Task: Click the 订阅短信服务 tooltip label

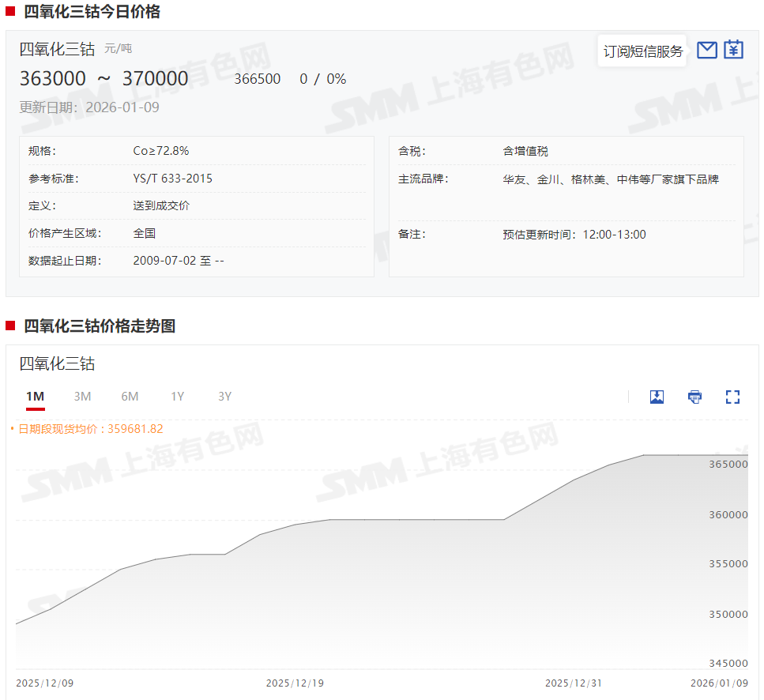Action: click(x=642, y=51)
